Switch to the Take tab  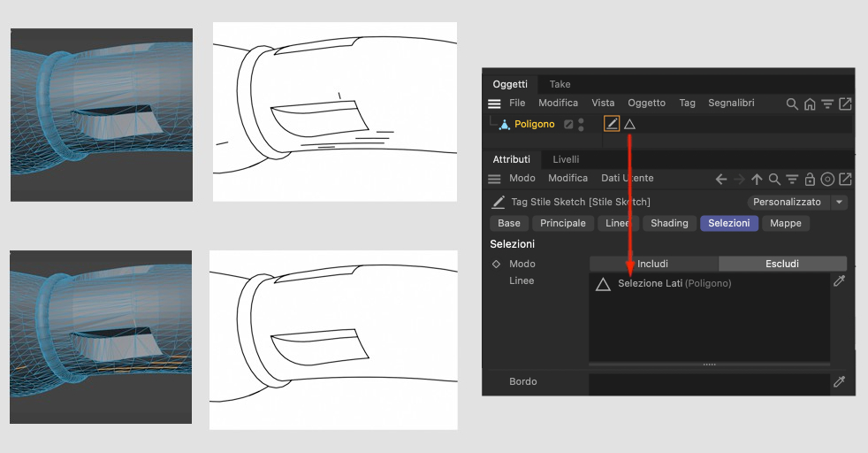pos(560,84)
